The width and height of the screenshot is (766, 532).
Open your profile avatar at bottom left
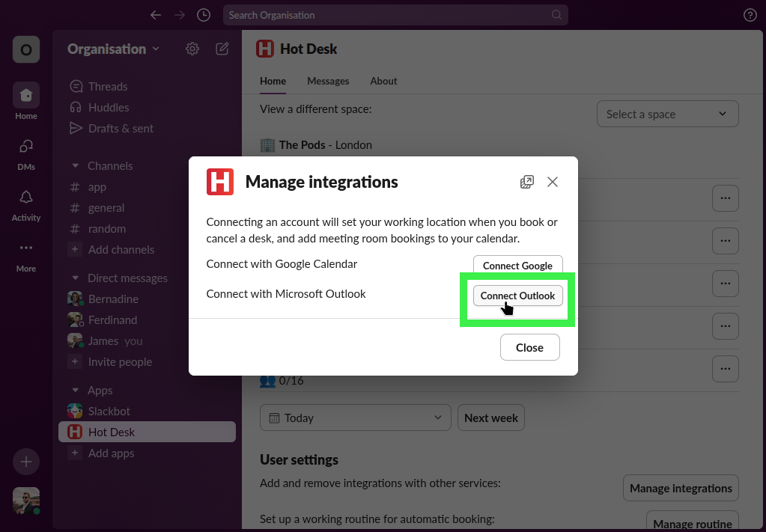(x=26, y=501)
